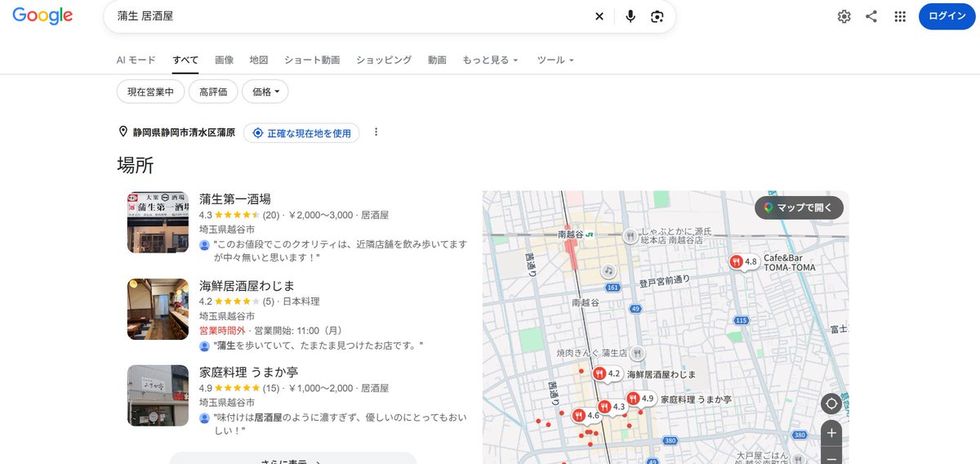Click 正確な現在地を使用 button
The image size is (980, 464).
[301, 132]
